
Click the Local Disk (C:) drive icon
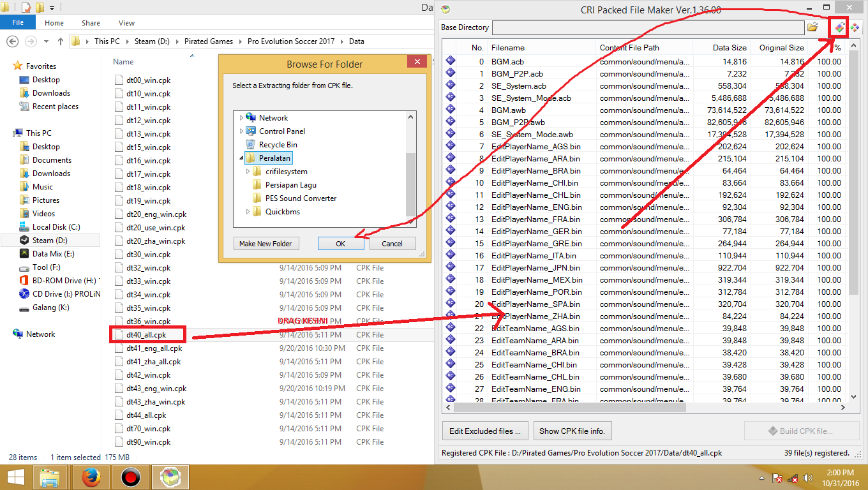pos(24,227)
